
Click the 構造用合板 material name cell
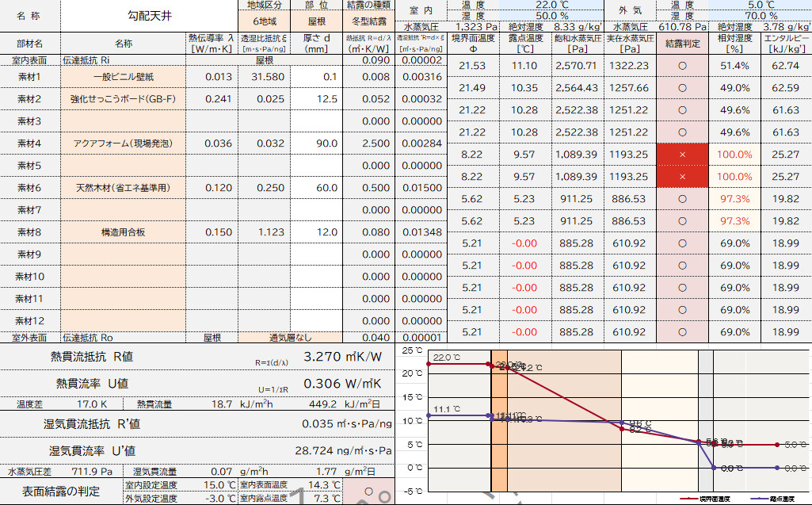tap(123, 232)
